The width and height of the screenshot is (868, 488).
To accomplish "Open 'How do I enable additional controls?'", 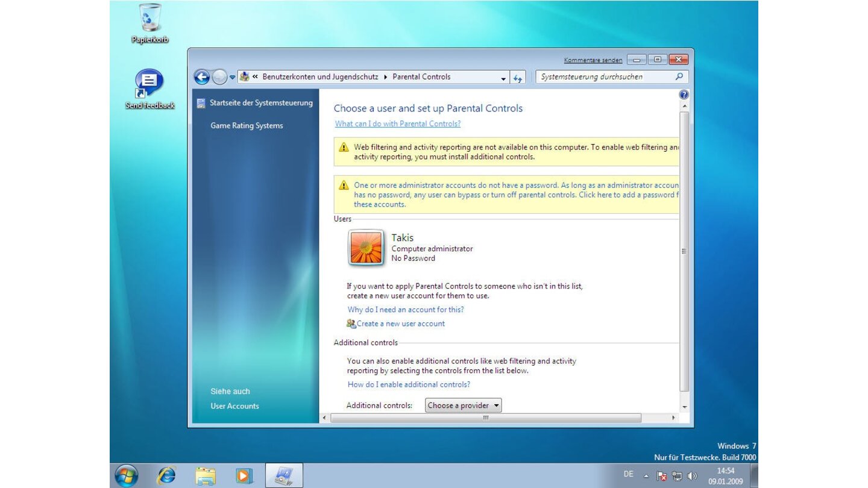I will 409,384.
